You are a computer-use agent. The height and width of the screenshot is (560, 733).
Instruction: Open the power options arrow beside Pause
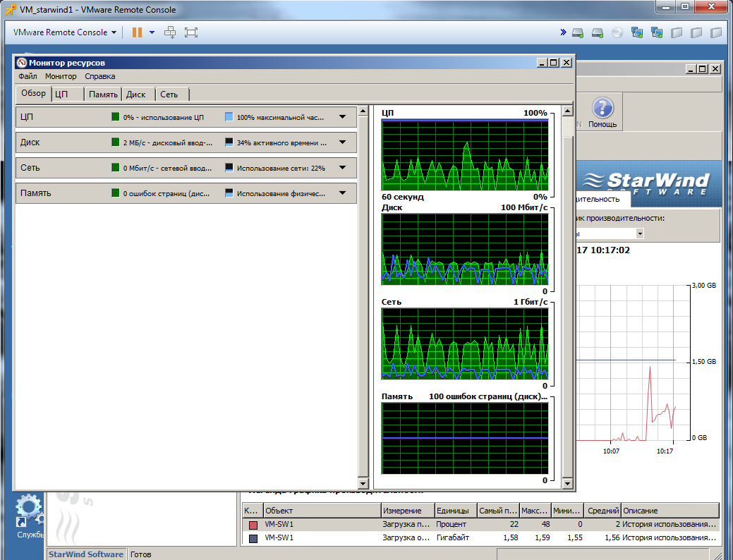[x=152, y=32]
